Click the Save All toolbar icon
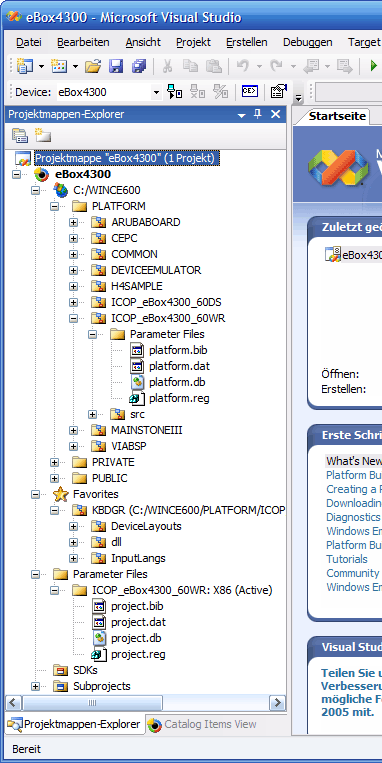Viewport: 382px width, 763px height. 139,66
